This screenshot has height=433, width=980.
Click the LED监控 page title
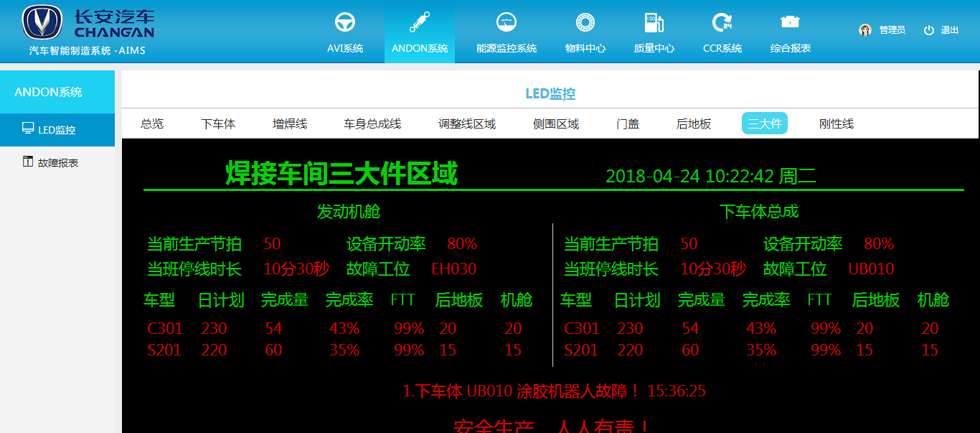pyautogui.click(x=550, y=94)
